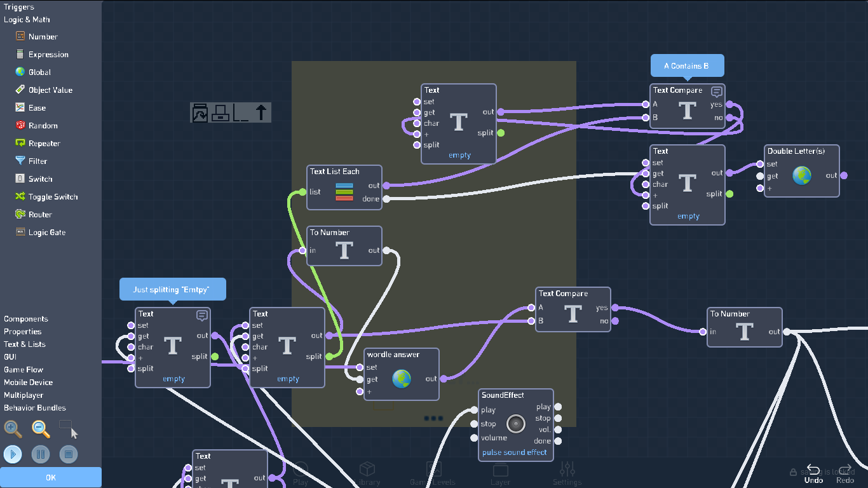This screenshot has height=488, width=868.
Task: Click the globe icon in wordle answer node
Action: [x=402, y=379]
